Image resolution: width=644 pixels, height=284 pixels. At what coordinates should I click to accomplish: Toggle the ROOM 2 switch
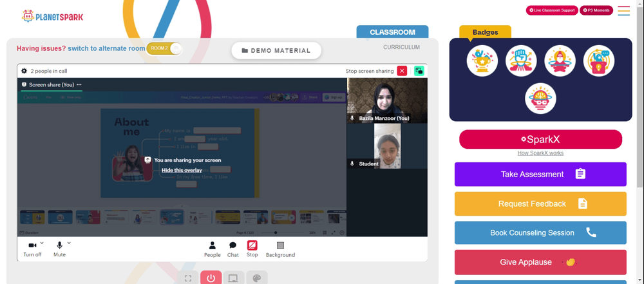(x=164, y=48)
